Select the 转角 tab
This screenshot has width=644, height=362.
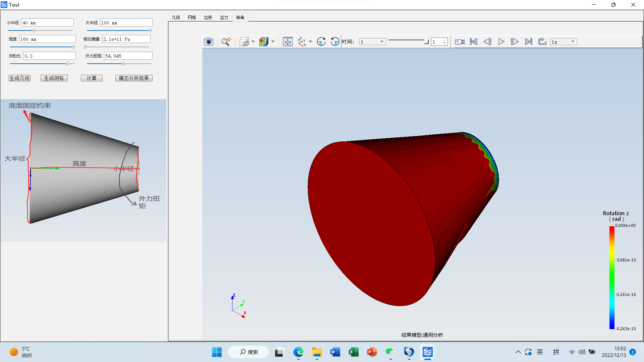click(x=240, y=17)
